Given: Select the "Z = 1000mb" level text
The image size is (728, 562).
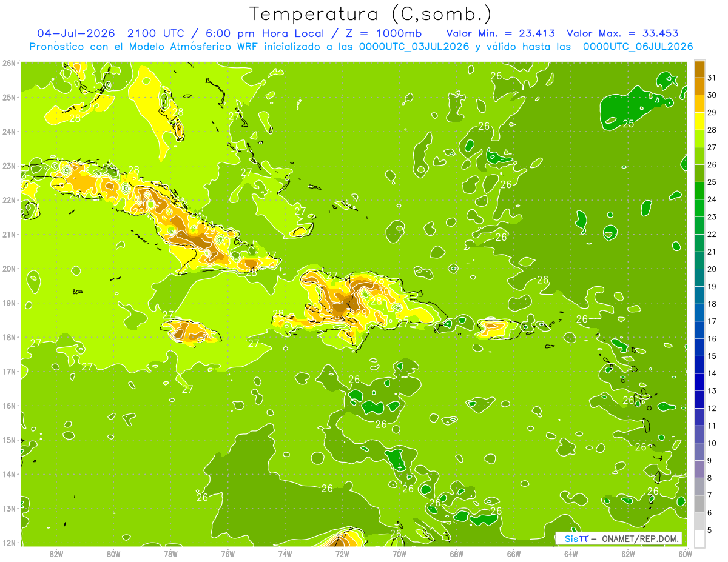Looking at the screenshot, I should click(383, 33).
